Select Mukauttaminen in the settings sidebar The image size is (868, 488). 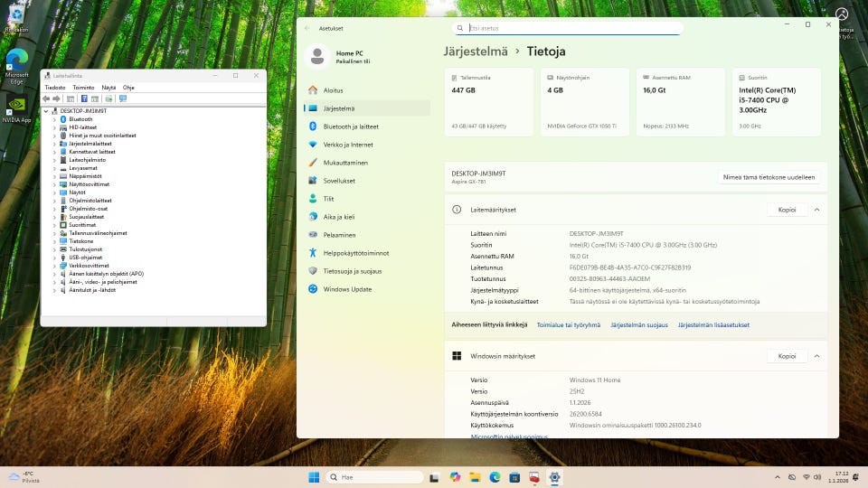point(345,163)
